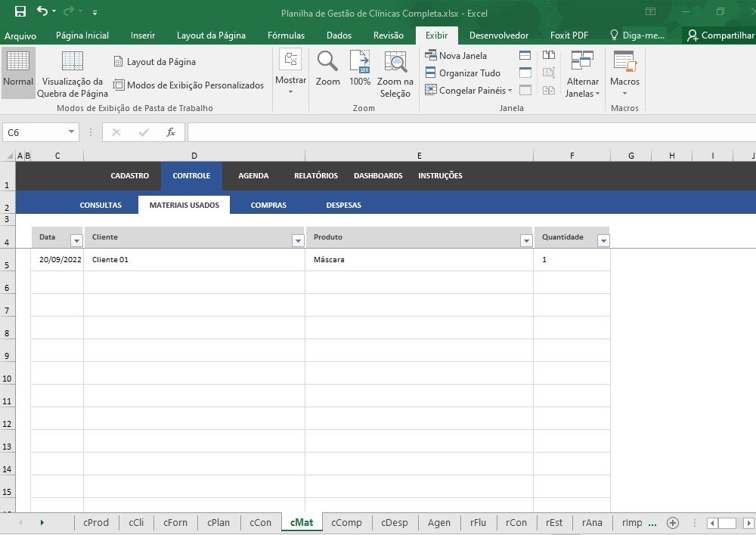Add a new sheet with plus button
This screenshot has height=535, width=756.
(672, 522)
